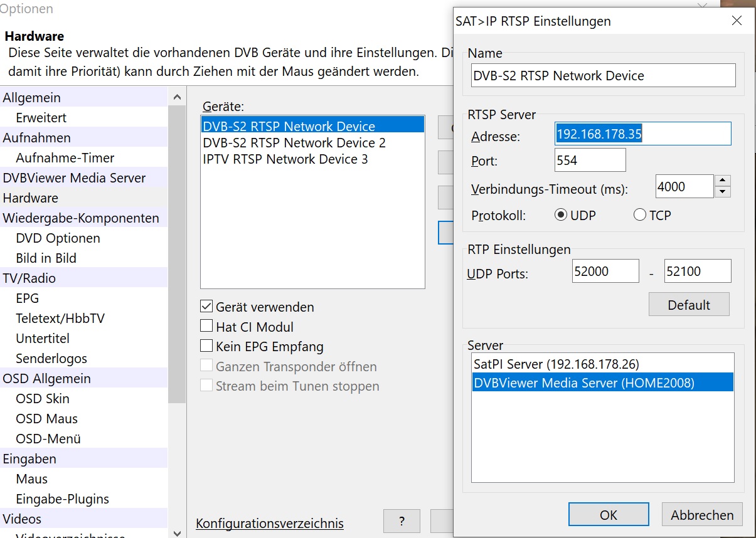The width and height of the screenshot is (756, 538).
Task: Open the Maus options page
Action: pyautogui.click(x=84, y=478)
